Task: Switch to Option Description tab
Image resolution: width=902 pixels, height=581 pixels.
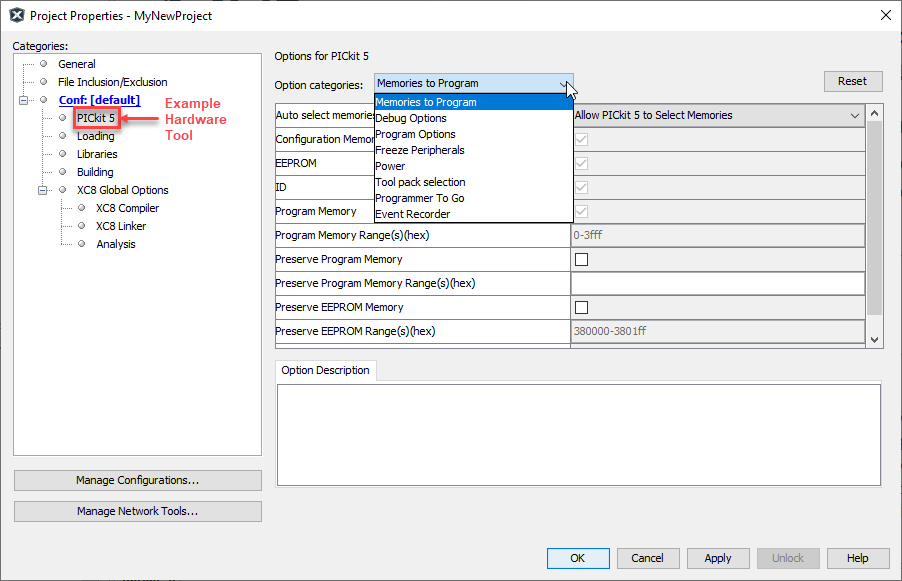Action: [325, 371]
